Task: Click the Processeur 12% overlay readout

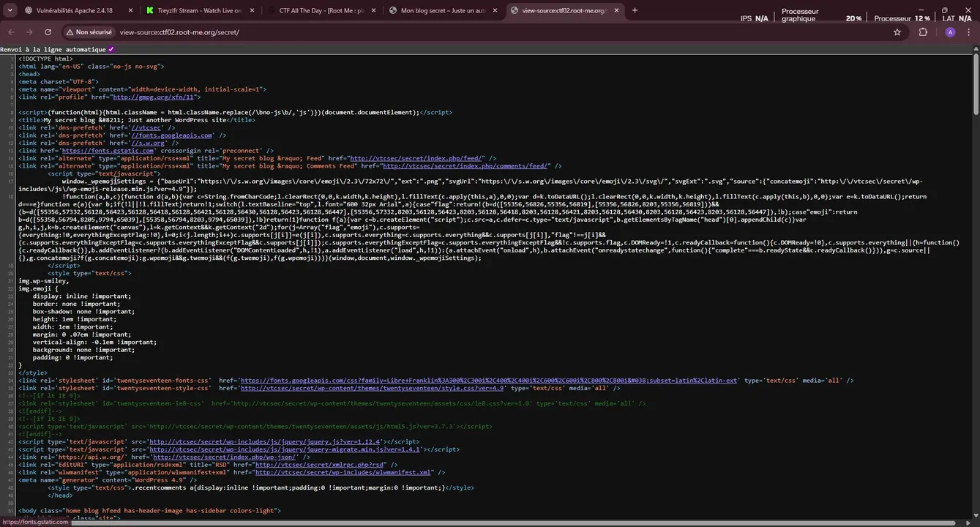Action: (x=902, y=18)
